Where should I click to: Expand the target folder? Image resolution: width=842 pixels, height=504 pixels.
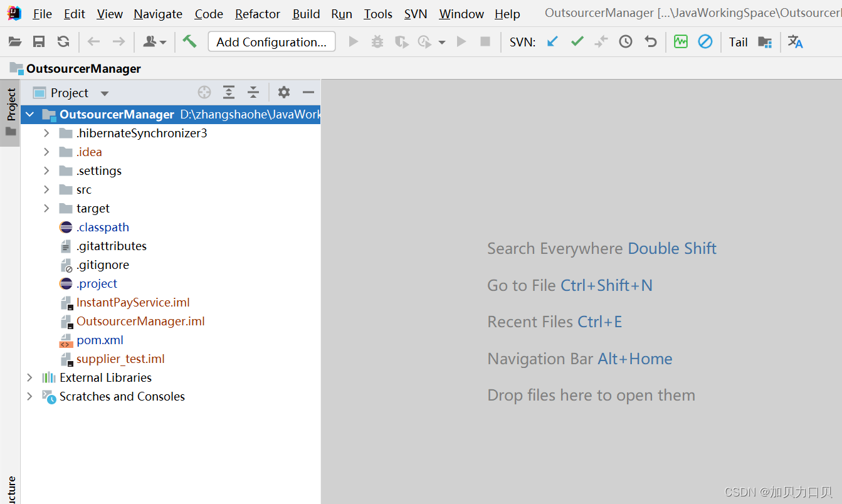(x=46, y=209)
